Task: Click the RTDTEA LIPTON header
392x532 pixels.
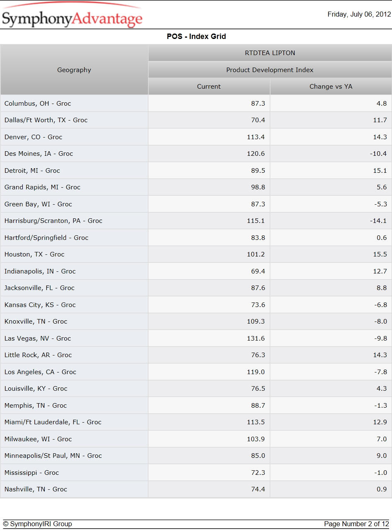Action: pos(270,53)
